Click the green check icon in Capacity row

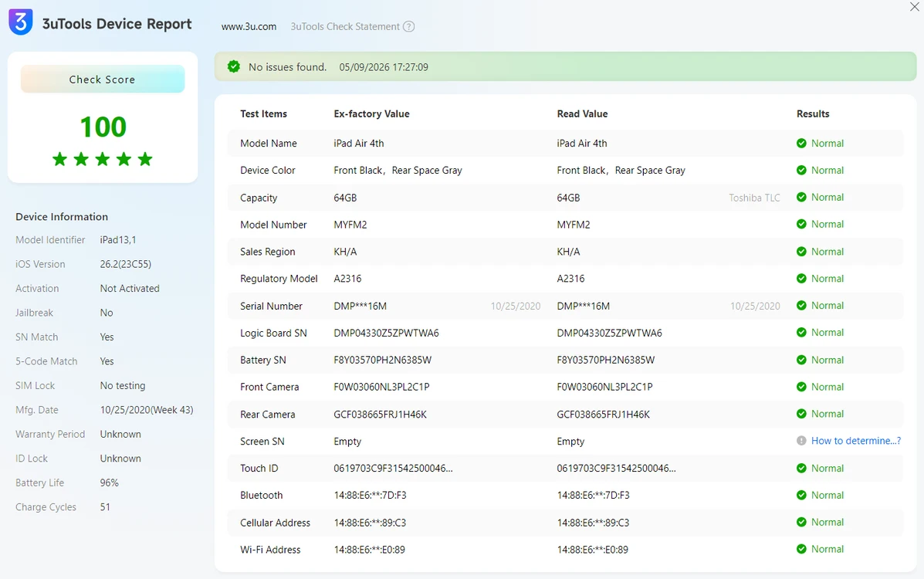pos(801,198)
